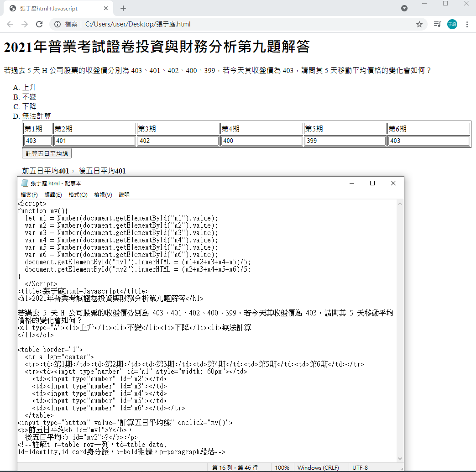476x472 pixels.
Task: Click the 第6期 input containing 403
Action: 429,141
